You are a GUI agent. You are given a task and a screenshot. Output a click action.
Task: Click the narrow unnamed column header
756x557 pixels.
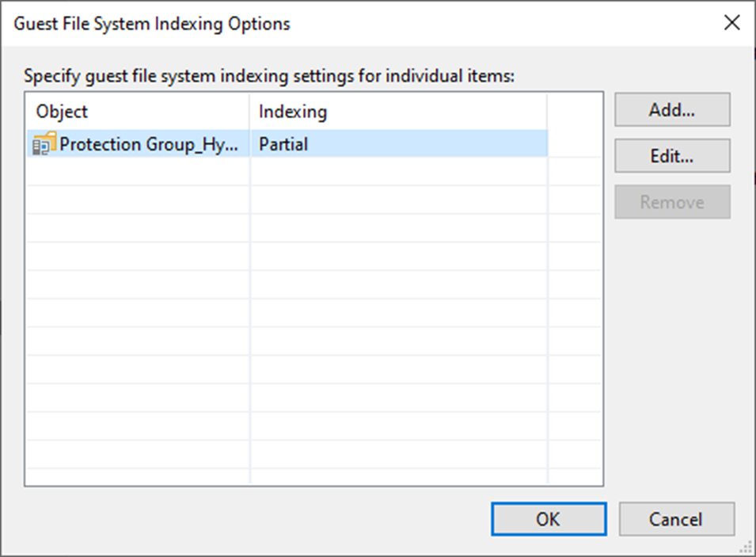tap(576, 112)
